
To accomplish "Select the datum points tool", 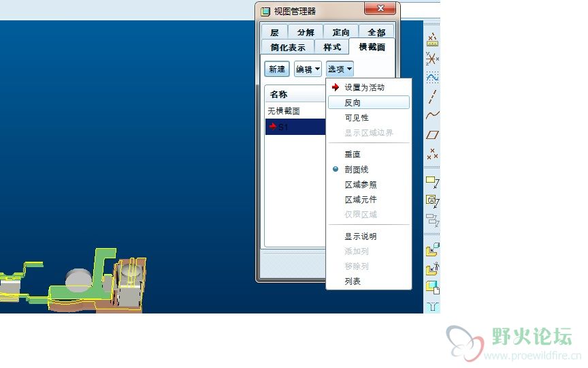I will click(x=432, y=153).
